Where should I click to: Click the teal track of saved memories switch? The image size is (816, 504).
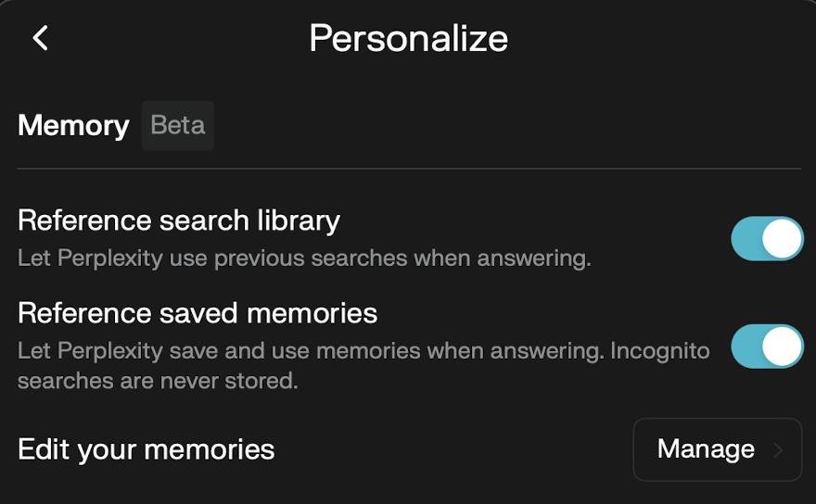point(747,346)
